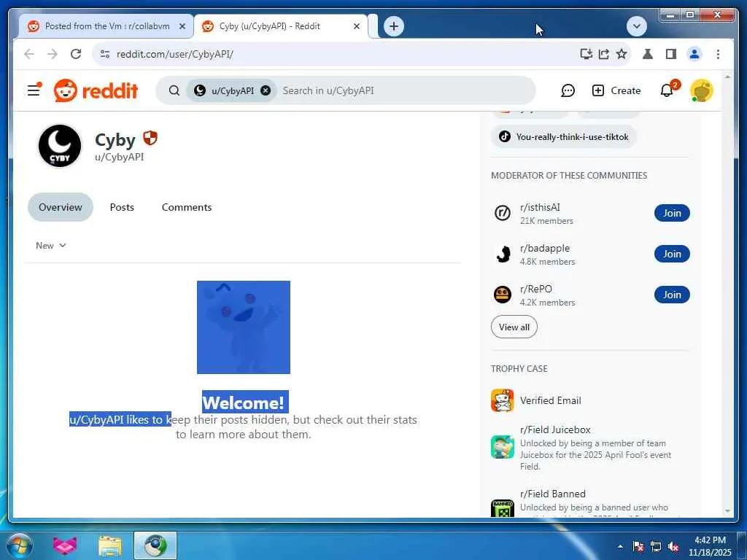Image resolution: width=747 pixels, height=560 pixels.
Task: Open the You-really-think-i-use-tiktok social link
Action: (x=564, y=136)
